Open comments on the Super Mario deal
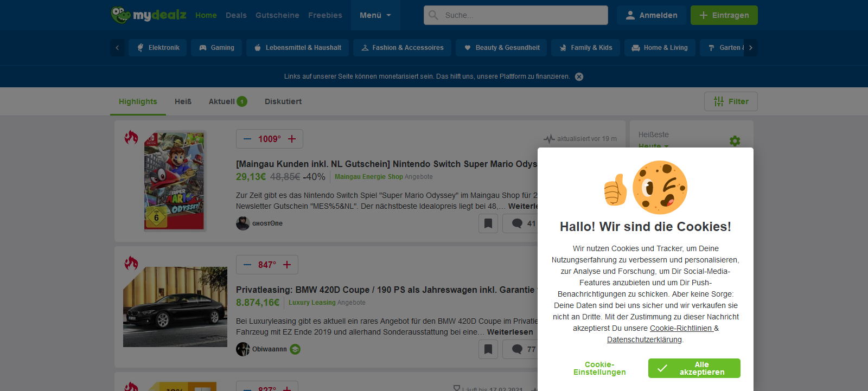The image size is (868, 391). [521, 223]
